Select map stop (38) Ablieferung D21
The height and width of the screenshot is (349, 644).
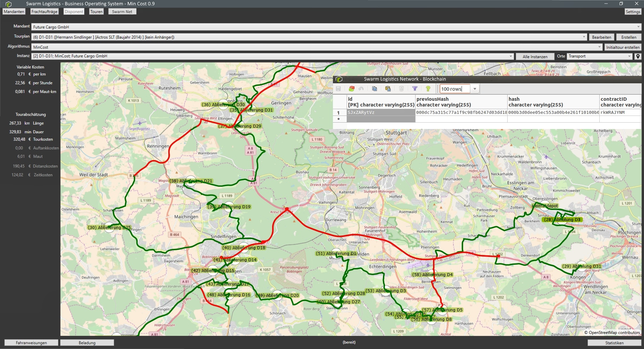[190, 181]
